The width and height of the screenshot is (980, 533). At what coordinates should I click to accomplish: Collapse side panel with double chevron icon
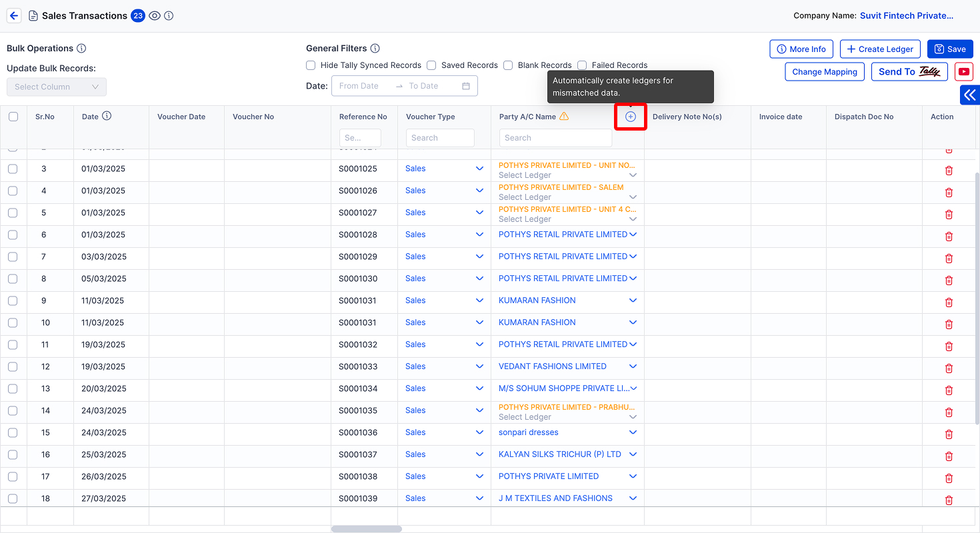pyautogui.click(x=970, y=95)
